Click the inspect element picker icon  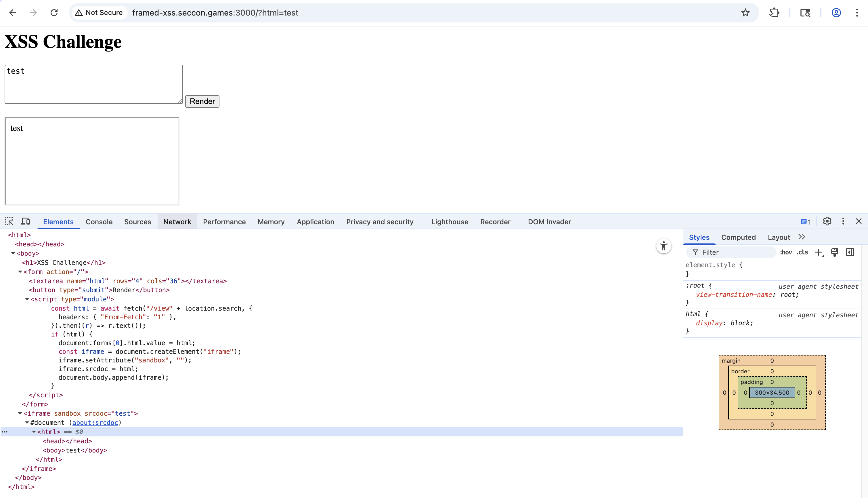(9, 221)
